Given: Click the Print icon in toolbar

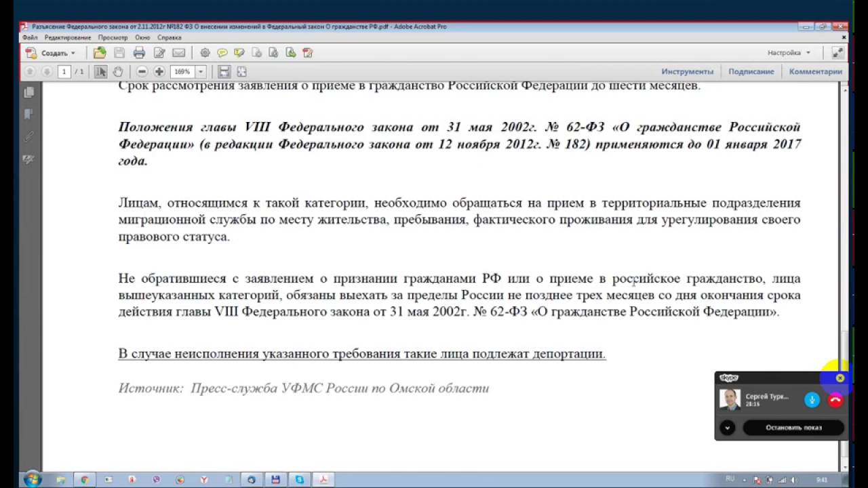Looking at the screenshot, I should (139, 53).
